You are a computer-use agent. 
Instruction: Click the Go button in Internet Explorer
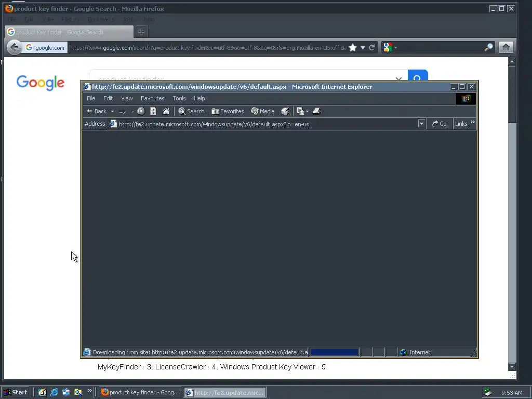(440, 124)
